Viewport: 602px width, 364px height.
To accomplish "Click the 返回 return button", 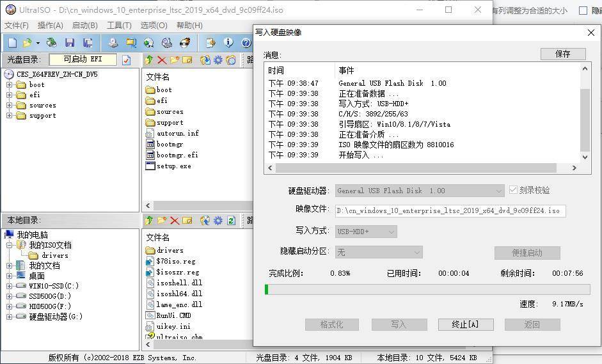I will click(x=532, y=324).
